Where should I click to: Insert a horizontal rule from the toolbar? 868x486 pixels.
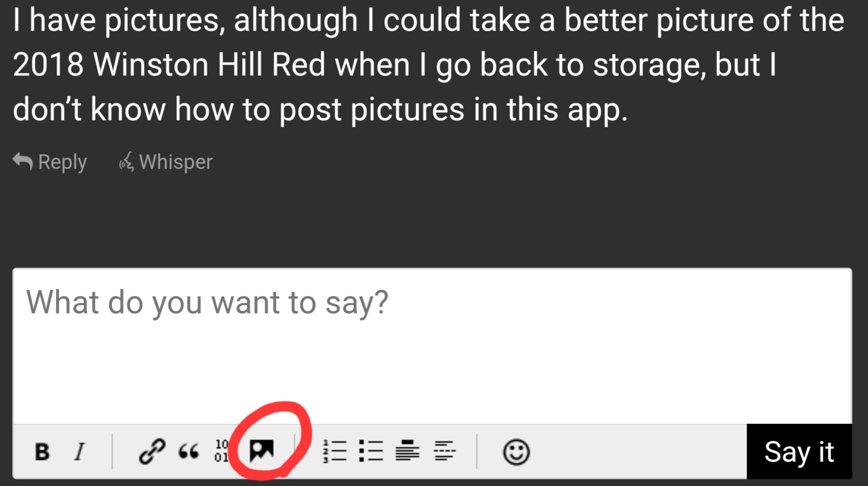[x=444, y=450]
